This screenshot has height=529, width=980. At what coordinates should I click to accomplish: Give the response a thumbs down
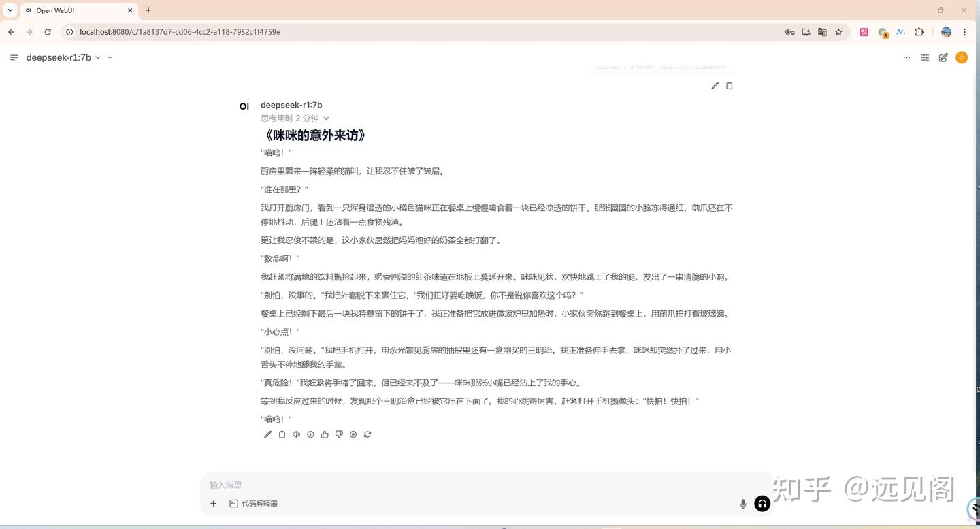[x=339, y=434]
